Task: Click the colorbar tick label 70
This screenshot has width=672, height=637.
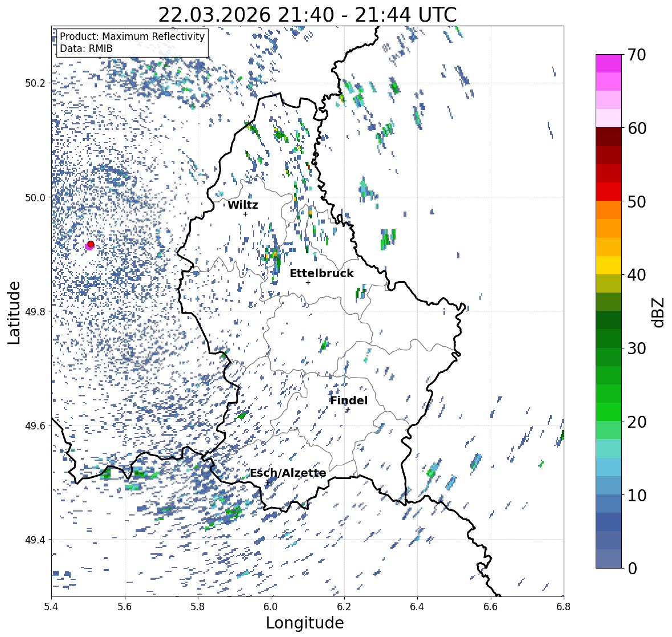Action: 637,55
